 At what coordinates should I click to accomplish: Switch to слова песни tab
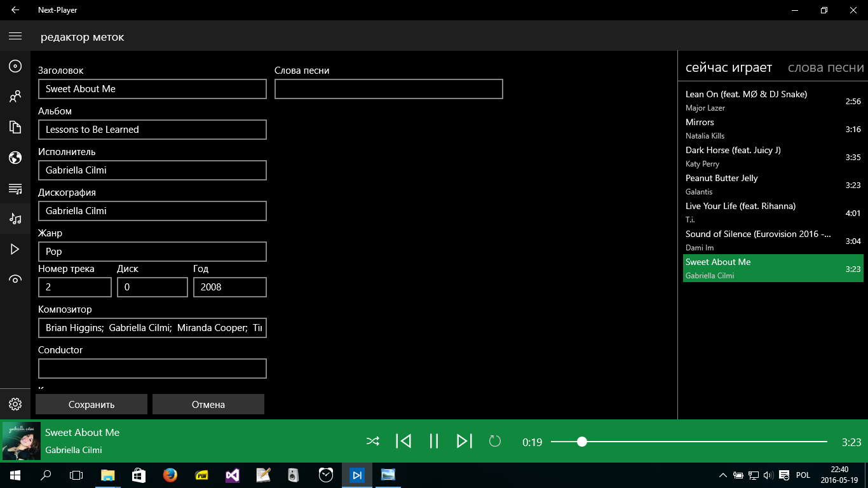[826, 67]
